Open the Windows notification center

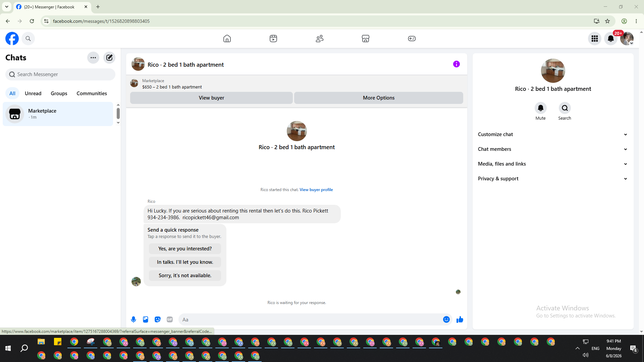click(x=633, y=349)
